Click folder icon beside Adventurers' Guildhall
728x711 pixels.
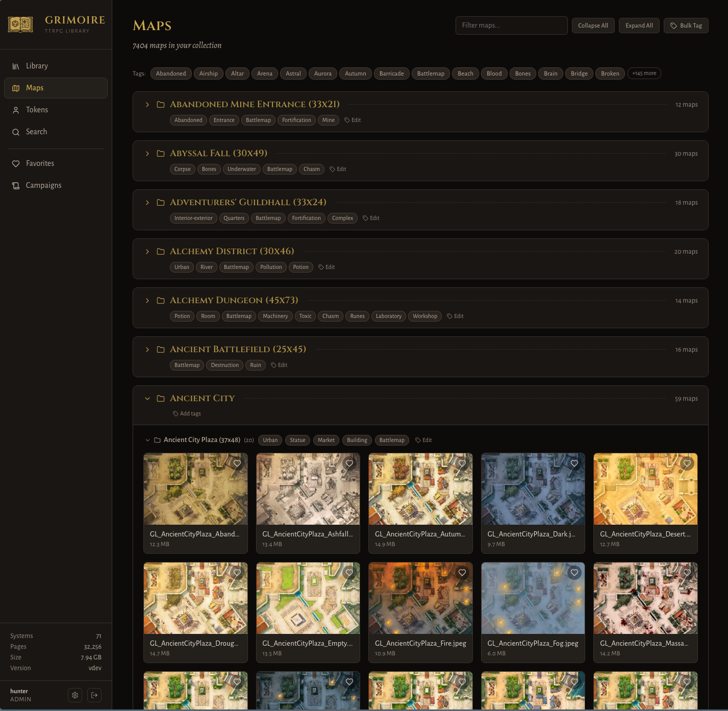161,203
